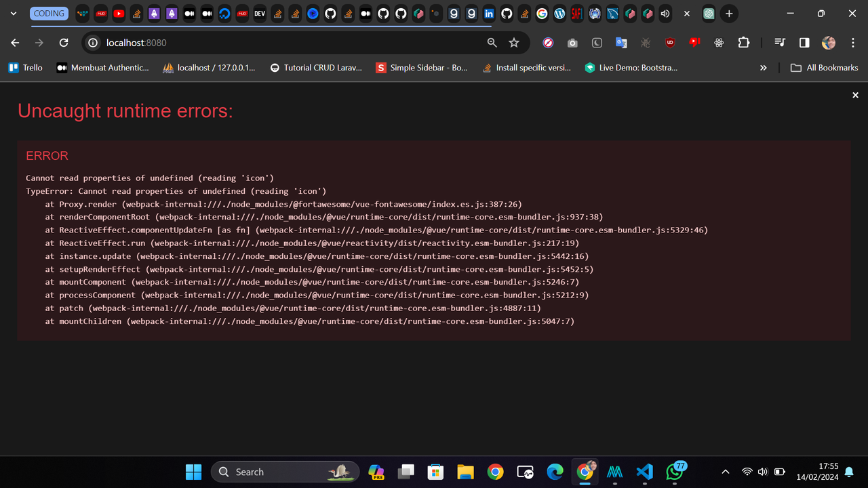Open the uBlock Origin shield extension

point(670,42)
